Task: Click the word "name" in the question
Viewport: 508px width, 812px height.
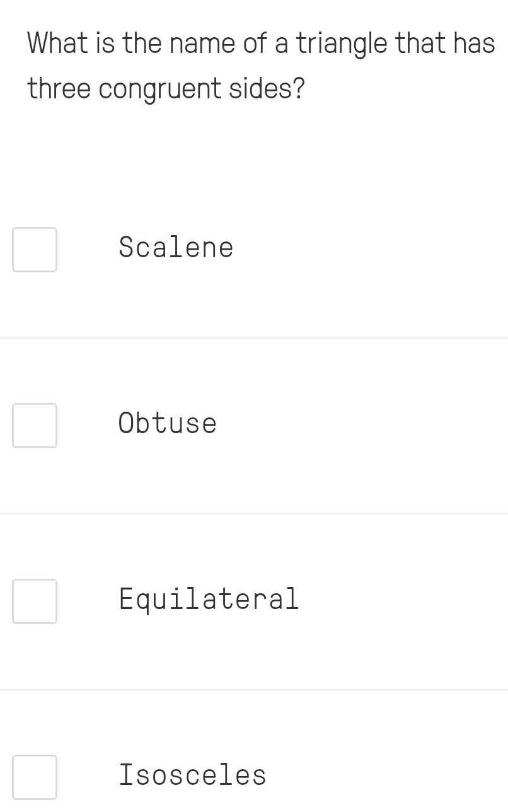Action: pos(203,43)
